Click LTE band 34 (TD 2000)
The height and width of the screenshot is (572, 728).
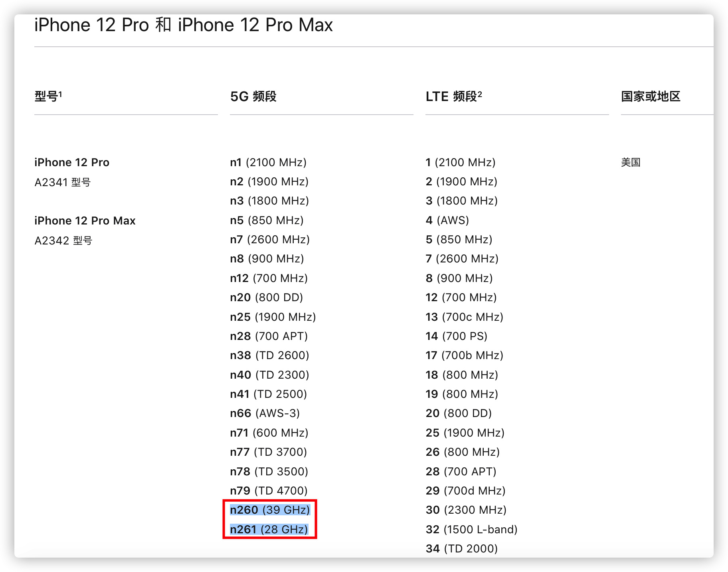(x=462, y=548)
